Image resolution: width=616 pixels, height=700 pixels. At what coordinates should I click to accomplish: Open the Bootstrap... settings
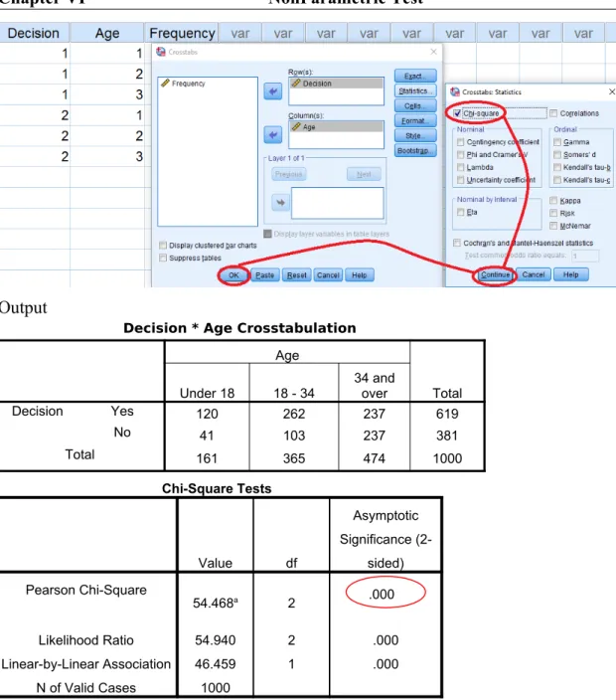coord(415,151)
